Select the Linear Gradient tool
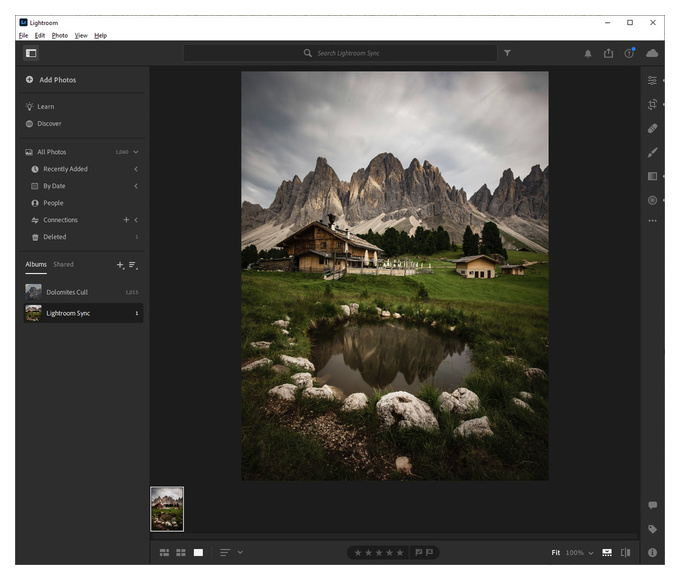The width and height of the screenshot is (680, 580). [x=652, y=176]
